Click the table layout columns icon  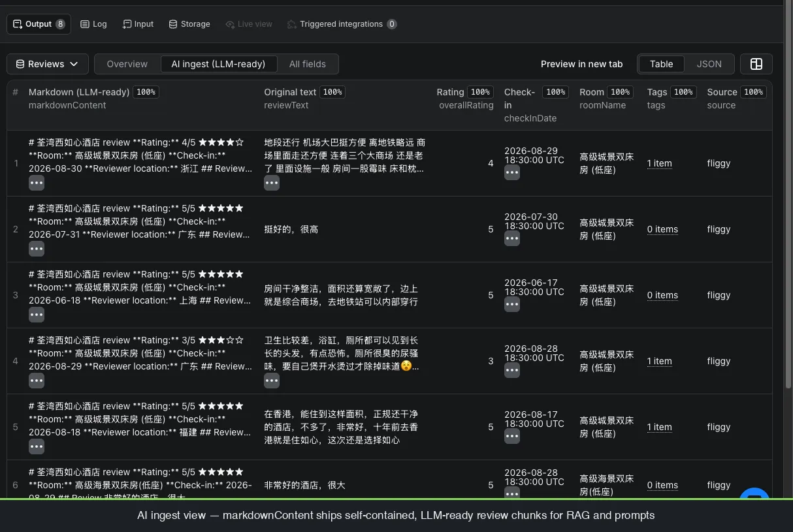tap(756, 64)
